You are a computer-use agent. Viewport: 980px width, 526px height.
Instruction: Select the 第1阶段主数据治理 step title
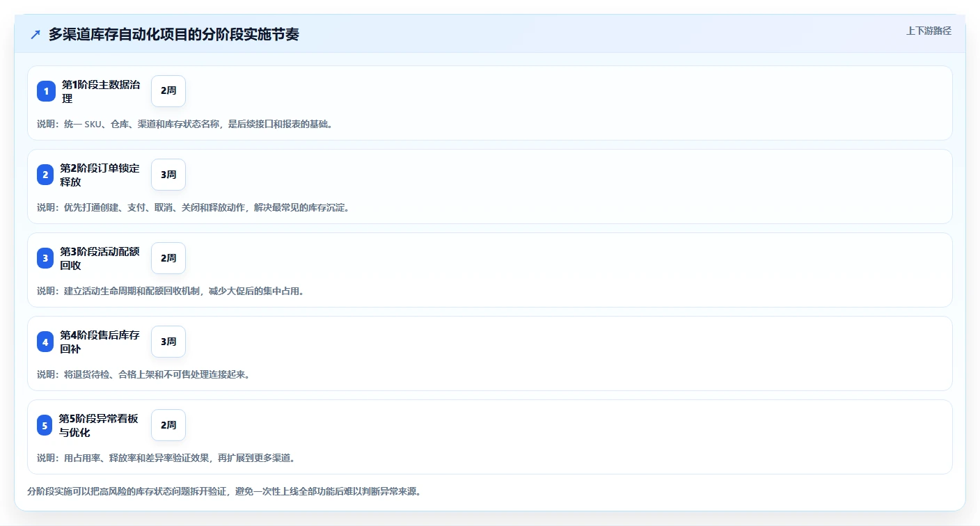101,91
